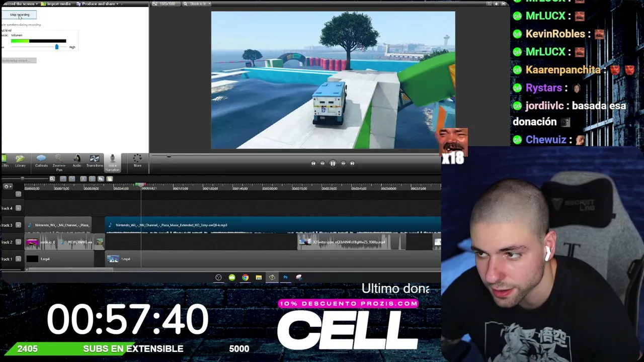Toggle the lock on Track 2
This screenshot has height=362, width=644.
point(19,242)
